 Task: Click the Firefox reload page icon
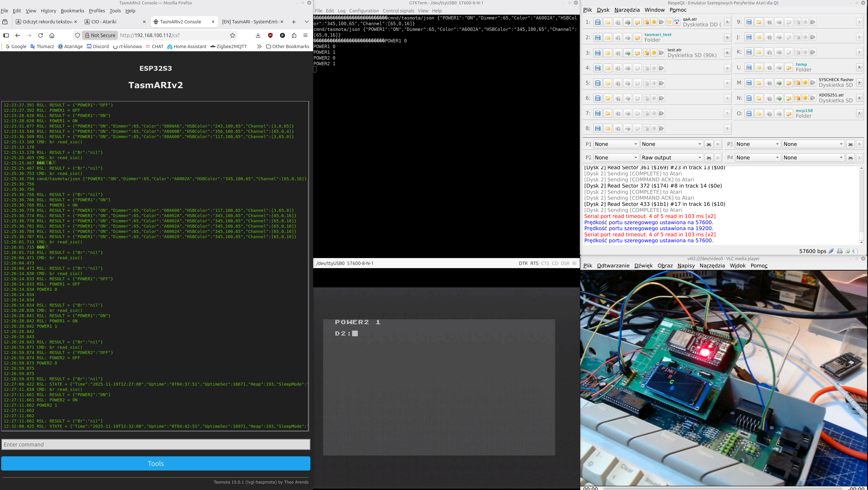pos(41,35)
